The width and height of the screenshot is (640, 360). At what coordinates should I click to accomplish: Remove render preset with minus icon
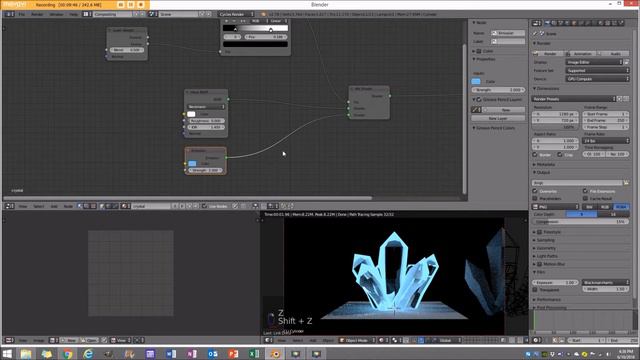point(626,99)
